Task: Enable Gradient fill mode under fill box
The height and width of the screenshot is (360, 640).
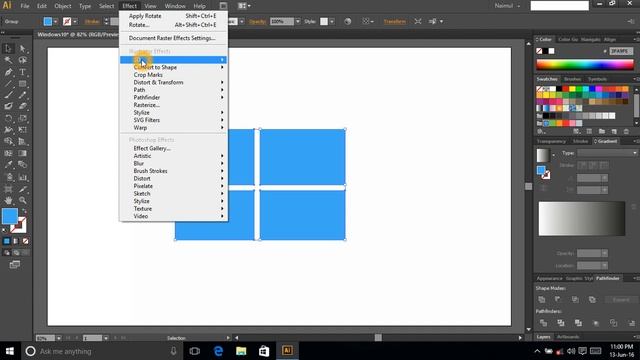Action: tap(16, 241)
